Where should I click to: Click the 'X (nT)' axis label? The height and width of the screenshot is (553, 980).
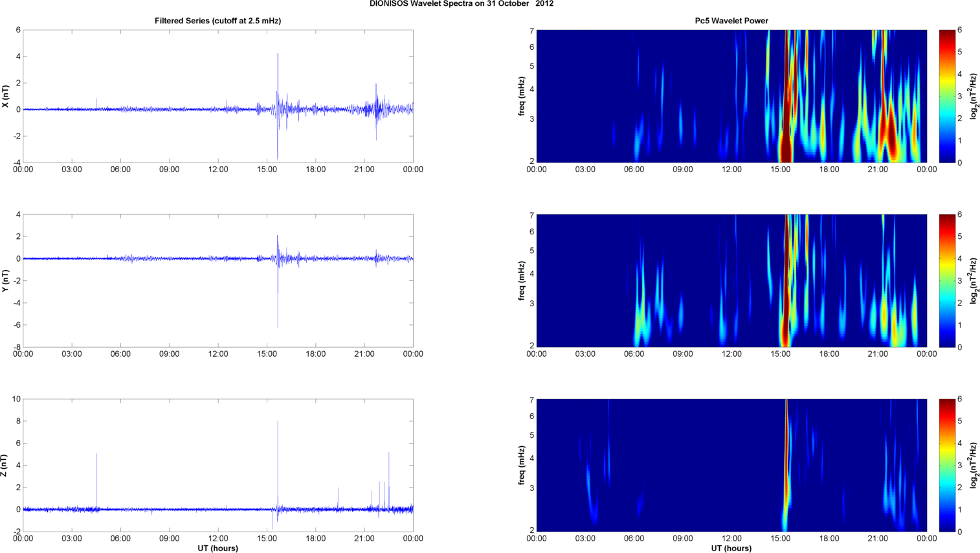click(6, 96)
